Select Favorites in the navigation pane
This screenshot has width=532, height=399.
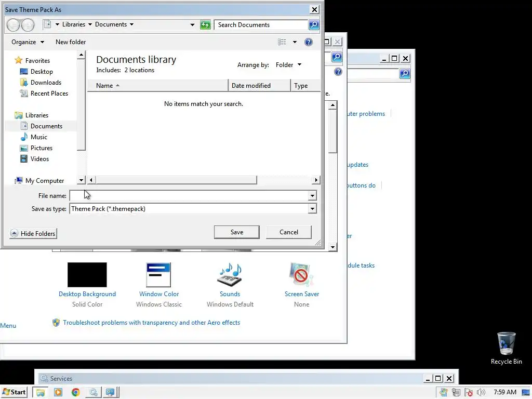37,61
